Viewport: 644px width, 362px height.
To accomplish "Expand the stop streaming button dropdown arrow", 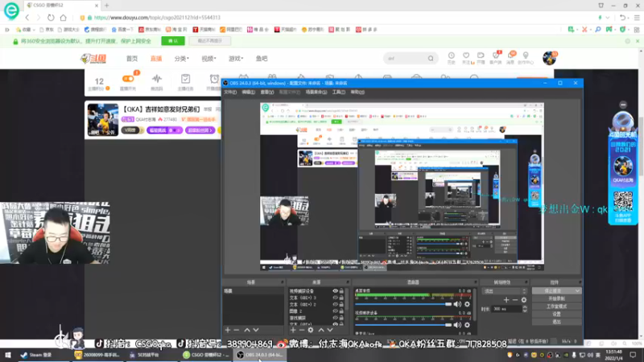I will [x=577, y=290].
